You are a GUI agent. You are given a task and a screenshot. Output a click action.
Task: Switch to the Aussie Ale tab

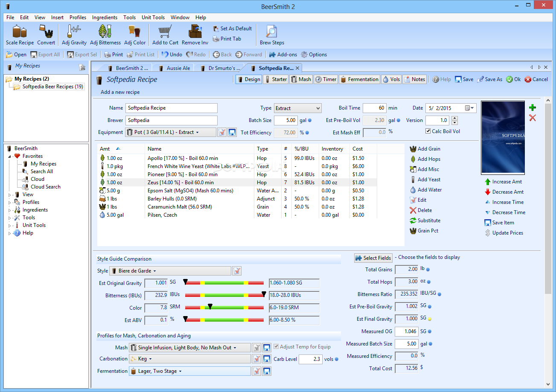(175, 68)
